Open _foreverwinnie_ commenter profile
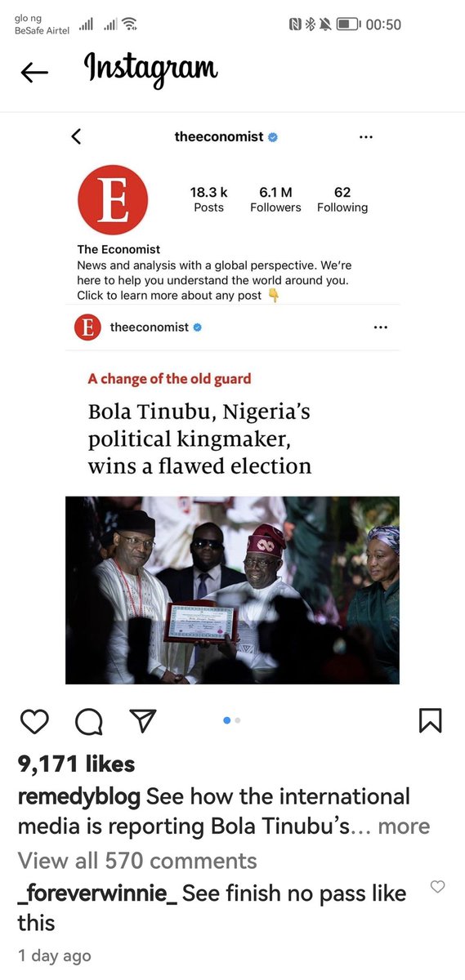The image size is (465, 980). click(x=97, y=893)
